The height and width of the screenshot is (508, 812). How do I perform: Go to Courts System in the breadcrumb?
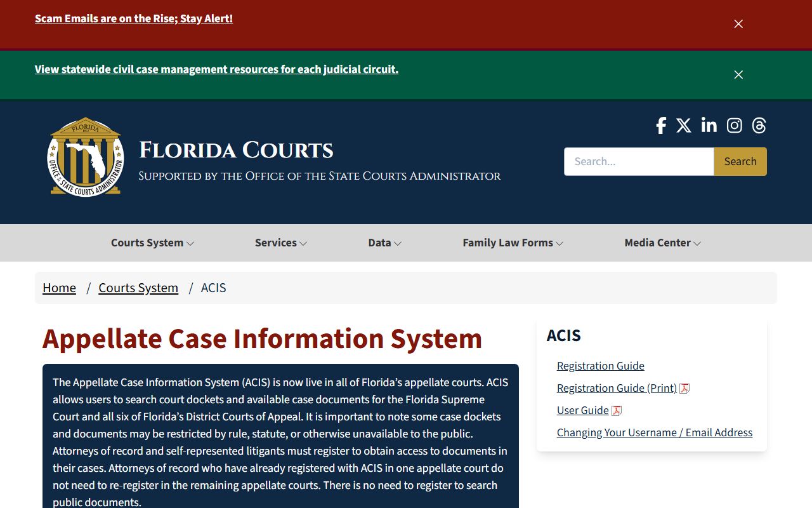coord(138,288)
